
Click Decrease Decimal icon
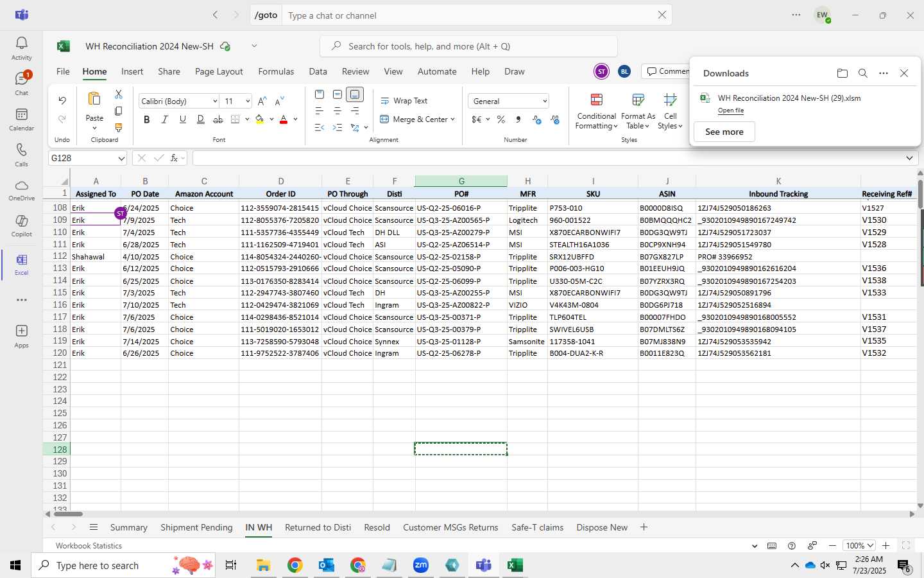(555, 119)
